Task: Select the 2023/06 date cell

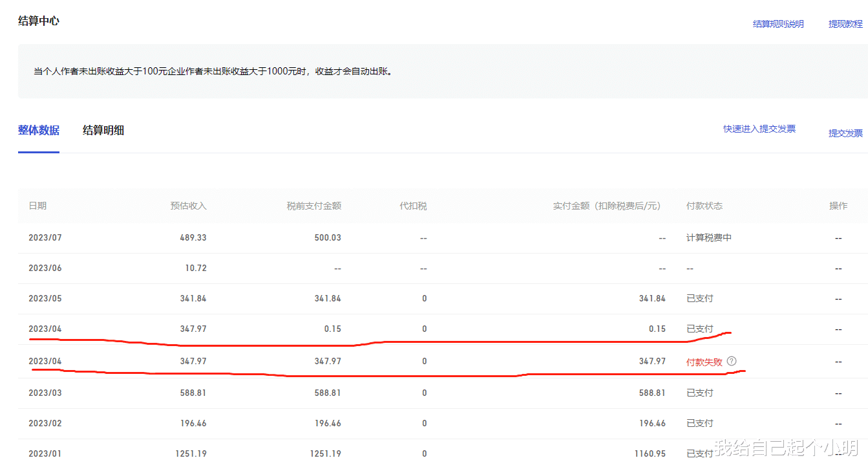Action: (x=45, y=268)
